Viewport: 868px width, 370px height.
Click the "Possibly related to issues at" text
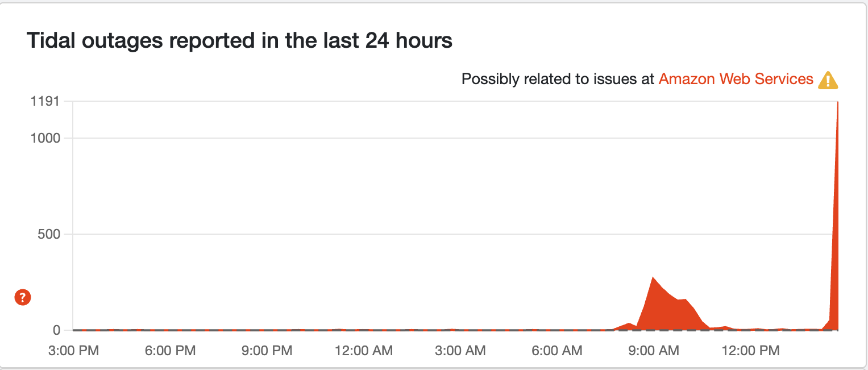click(x=558, y=79)
